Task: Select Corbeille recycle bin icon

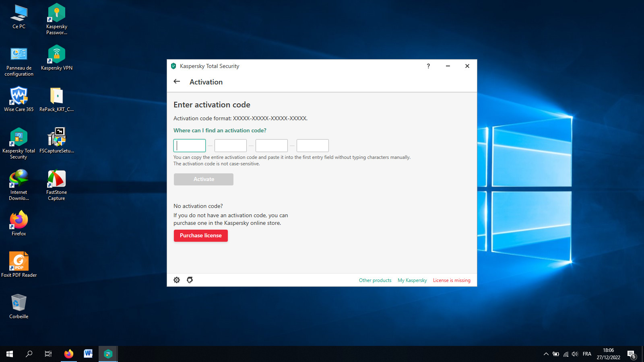Action: pos(19,306)
